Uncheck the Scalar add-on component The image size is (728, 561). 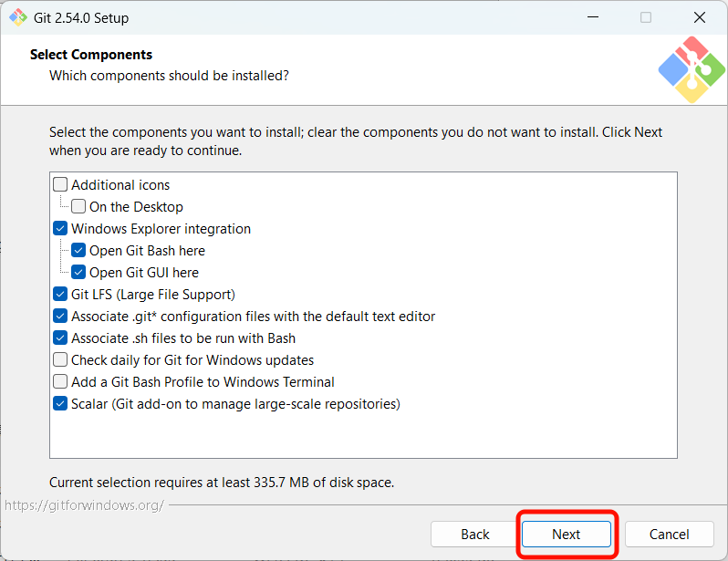tap(60, 403)
